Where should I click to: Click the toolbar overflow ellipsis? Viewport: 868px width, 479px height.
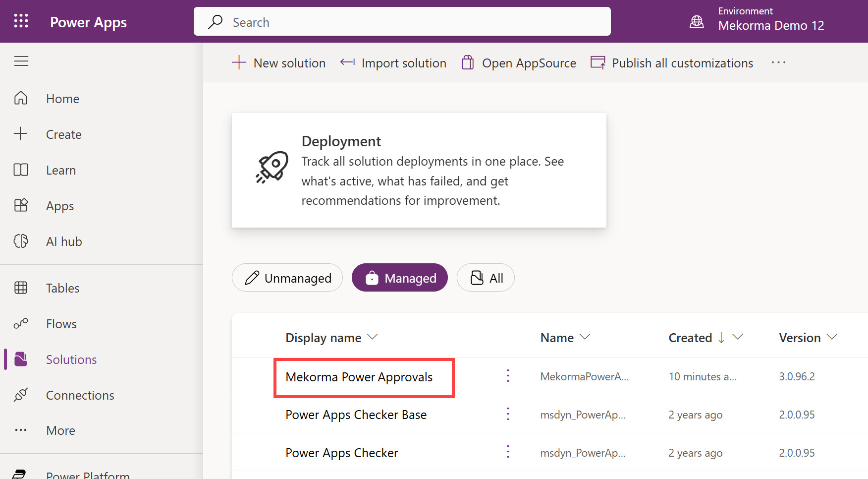(778, 62)
